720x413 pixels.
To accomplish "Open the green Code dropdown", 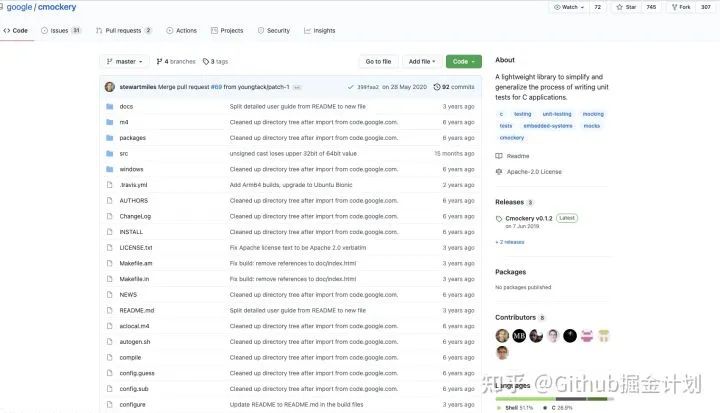I will tap(464, 62).
